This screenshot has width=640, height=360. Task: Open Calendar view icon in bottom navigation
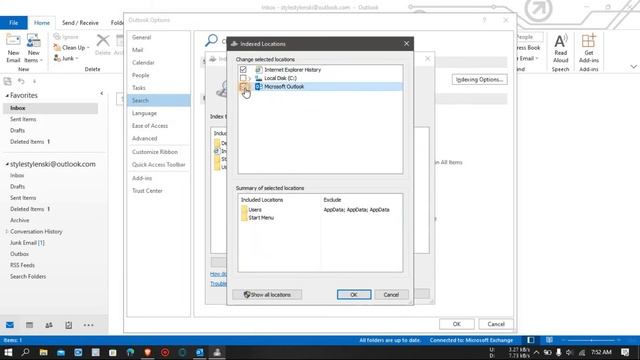[29, 325]
